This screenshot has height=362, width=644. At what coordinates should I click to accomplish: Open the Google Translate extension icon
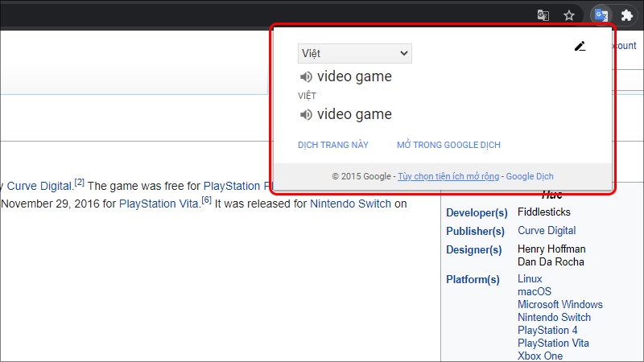[601, 15]
